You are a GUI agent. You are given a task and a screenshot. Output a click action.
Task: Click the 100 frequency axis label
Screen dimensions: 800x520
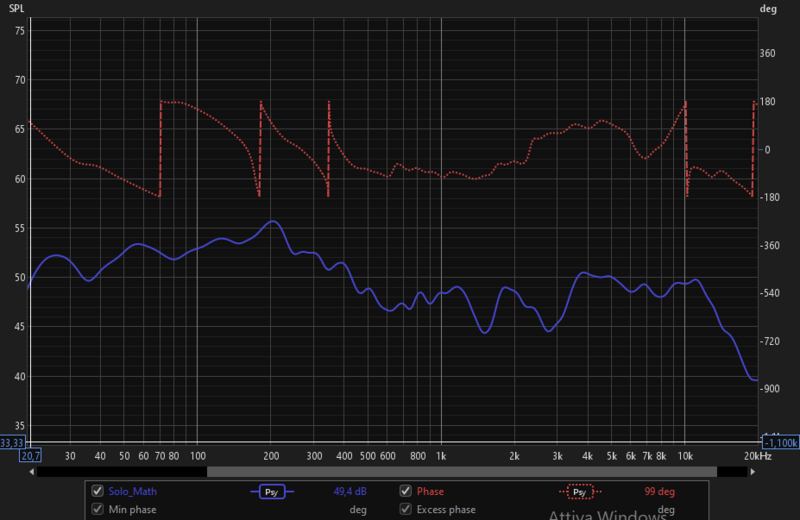(197, 456)
